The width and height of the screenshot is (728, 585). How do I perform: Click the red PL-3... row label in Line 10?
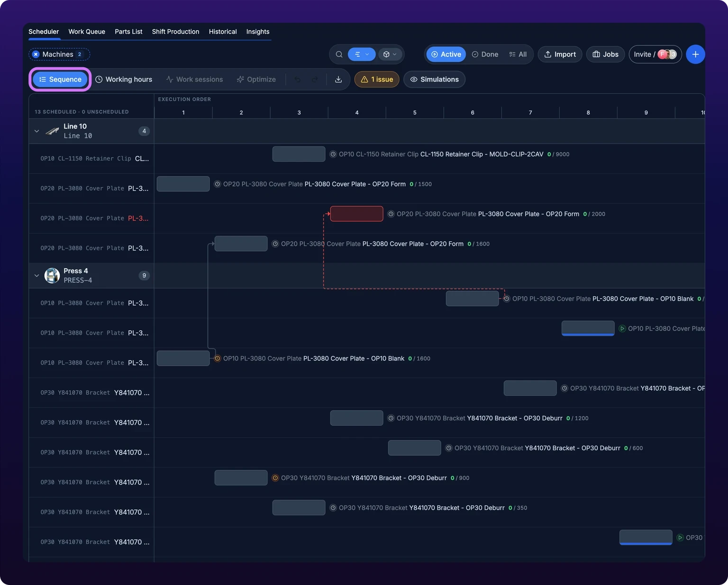138,218
